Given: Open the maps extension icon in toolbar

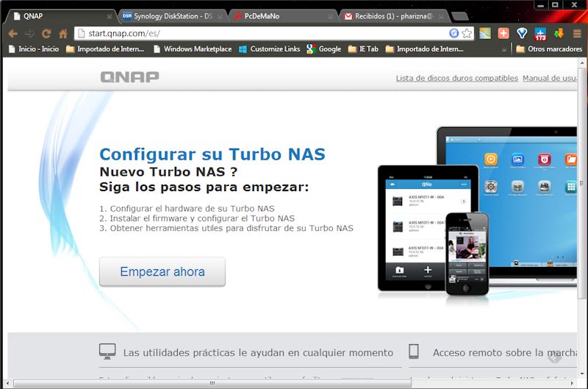Looking at the screenshot, I should tap(485, 33).
